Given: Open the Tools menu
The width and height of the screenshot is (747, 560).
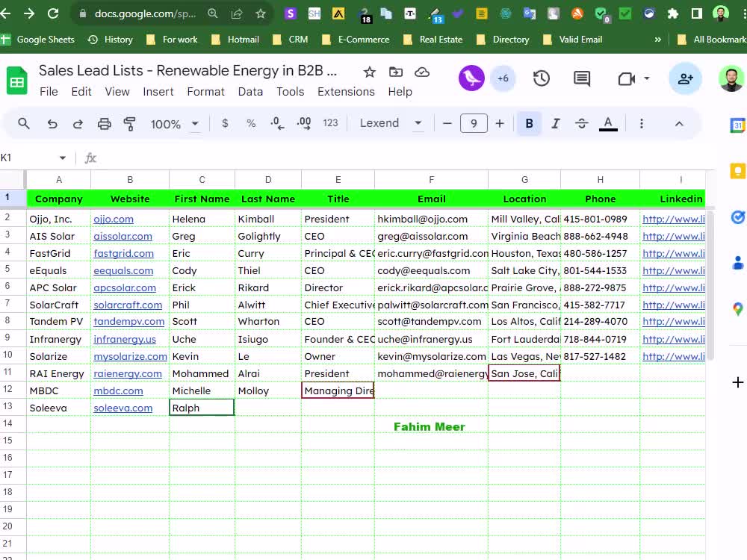Looking at the screenshot, I should (x=290, y=91).
